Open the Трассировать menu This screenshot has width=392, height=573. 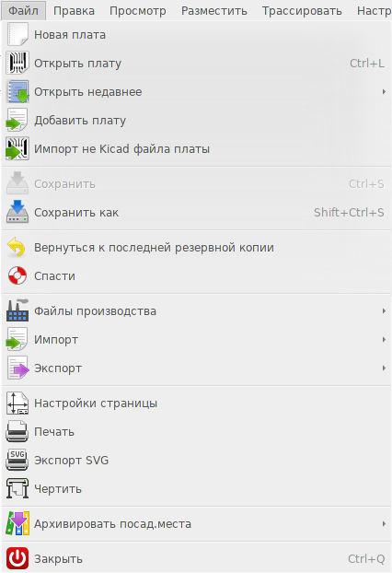pyautogui.click(x=302, y=11)
